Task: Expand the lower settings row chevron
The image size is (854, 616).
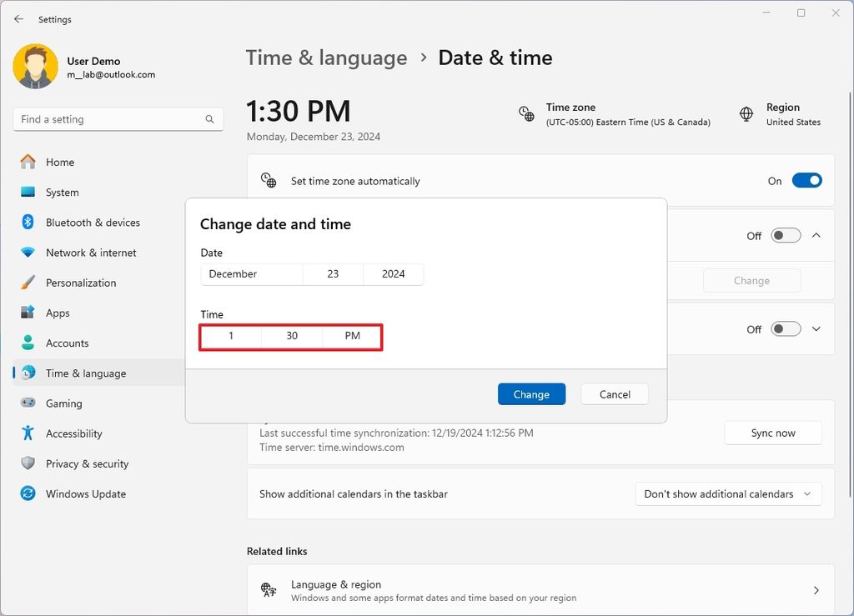Action: pos(816,328)
